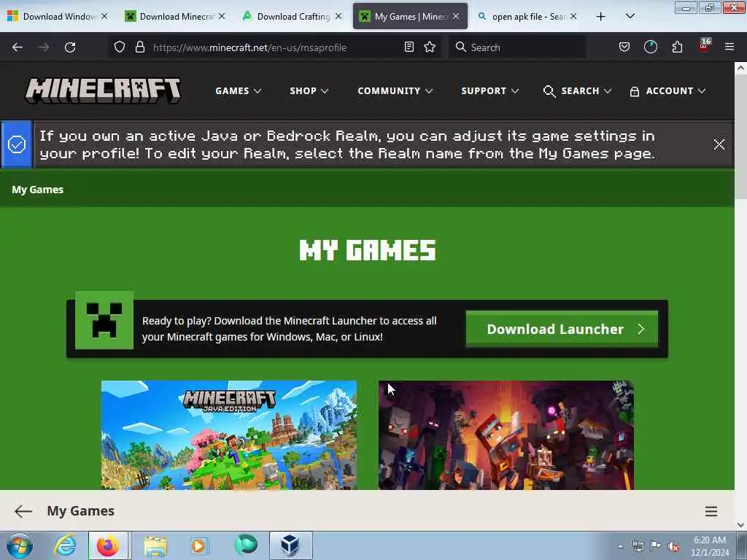
Task: Click the VirtualBox cube taskbar icon
Action: pyautogui.click(x=290, y=545)
